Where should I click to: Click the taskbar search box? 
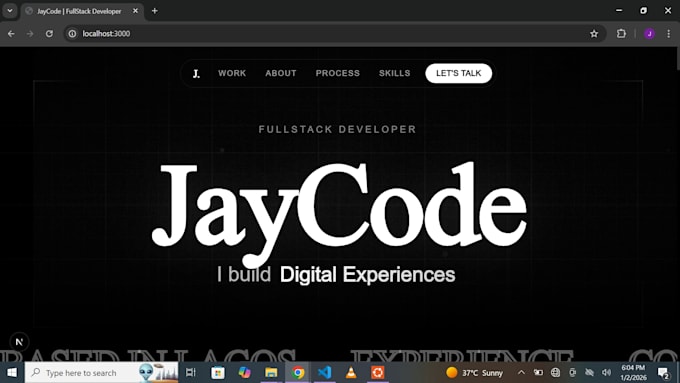click(x=101, y=373)
